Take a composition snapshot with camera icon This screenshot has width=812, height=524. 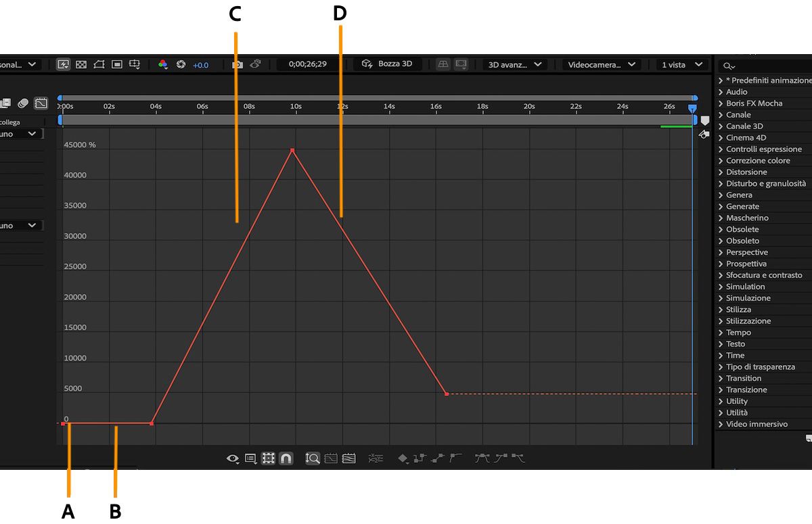(238, 65)
